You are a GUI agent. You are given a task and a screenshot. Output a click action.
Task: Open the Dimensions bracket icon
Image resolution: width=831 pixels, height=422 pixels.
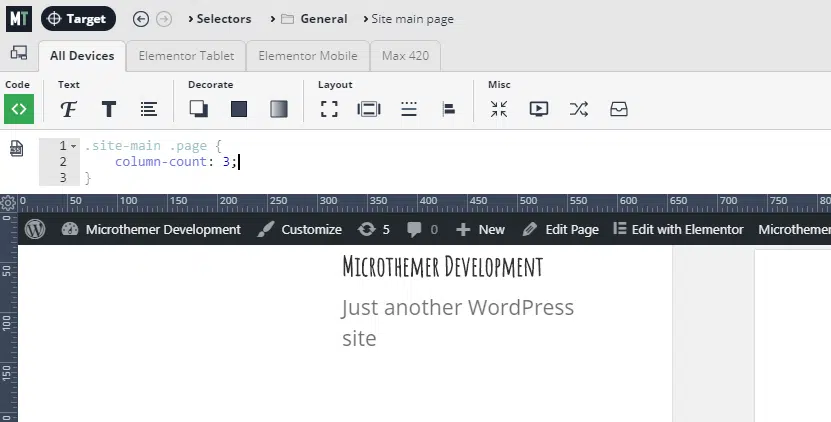pyautogui.click(x=329, y=109)
